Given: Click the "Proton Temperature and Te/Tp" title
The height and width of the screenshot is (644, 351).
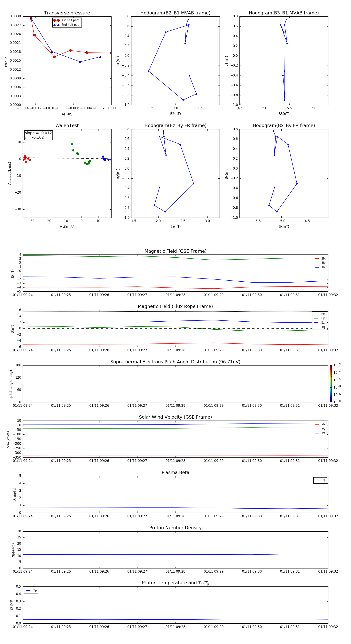Looking at the screenshot, I should [x=175, y=583].
